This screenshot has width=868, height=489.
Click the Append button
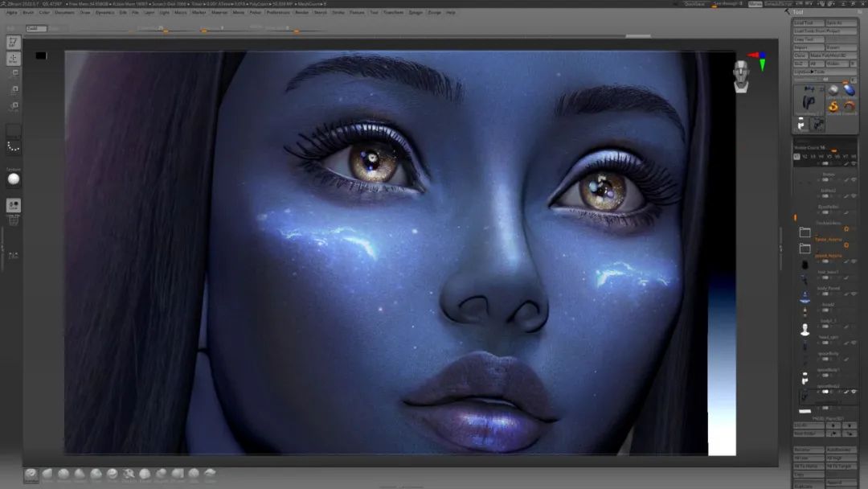point(841,483)
